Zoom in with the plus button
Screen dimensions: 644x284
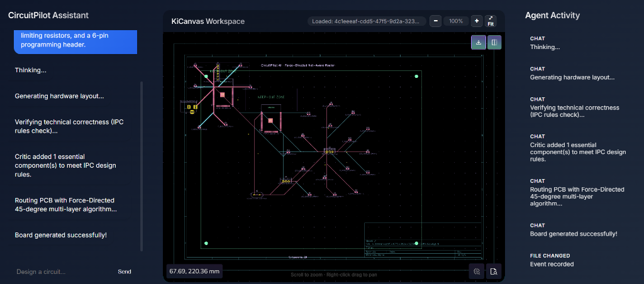coord(477,21)
